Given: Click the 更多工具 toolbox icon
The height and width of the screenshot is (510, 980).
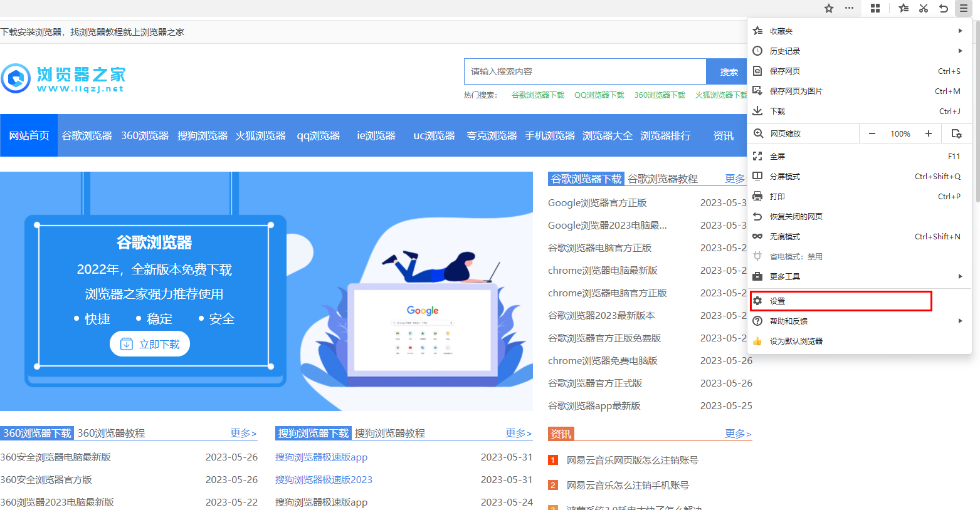Looking at the screenshot, I should pos(757,276).
